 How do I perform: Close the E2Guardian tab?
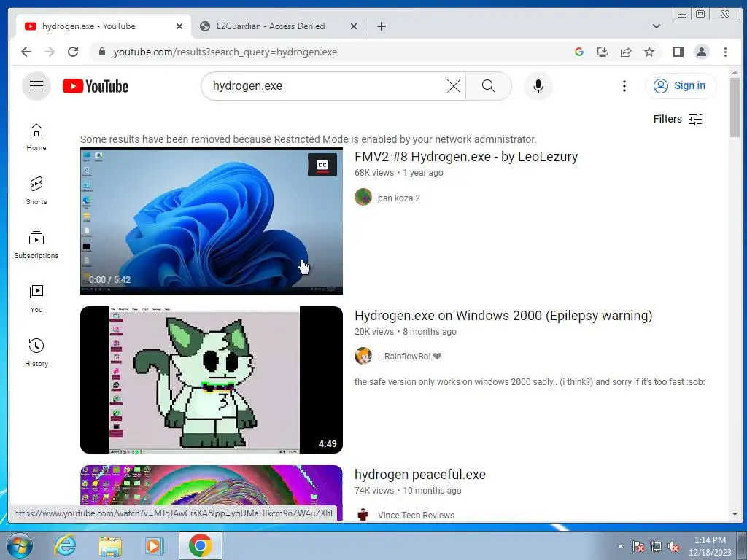[x=354, y=26]
